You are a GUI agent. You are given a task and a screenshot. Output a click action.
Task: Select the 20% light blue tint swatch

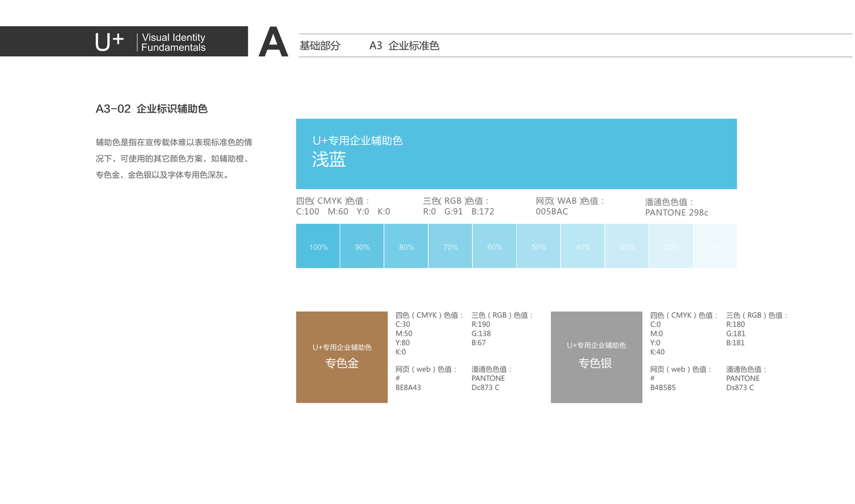[x=671, y=246]
